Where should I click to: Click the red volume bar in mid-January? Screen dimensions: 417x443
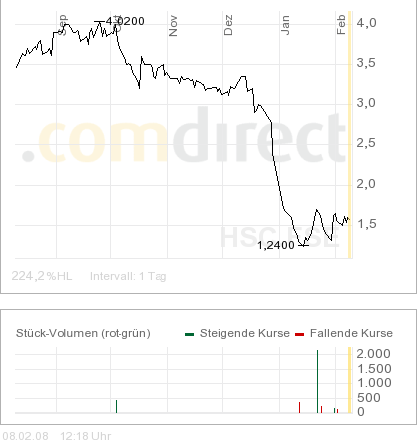point(299,407)
